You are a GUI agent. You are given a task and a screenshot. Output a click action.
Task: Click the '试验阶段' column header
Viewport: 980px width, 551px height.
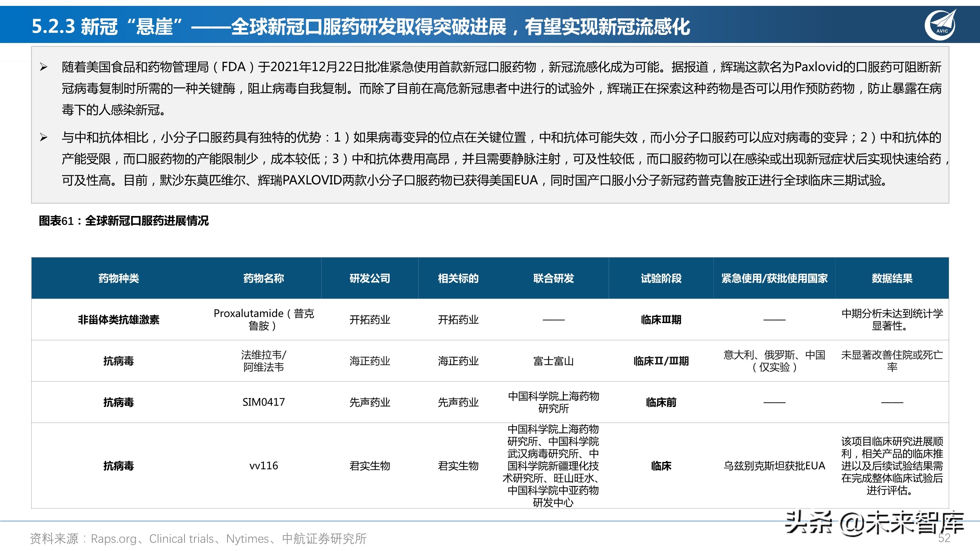[x=661, y=278]
